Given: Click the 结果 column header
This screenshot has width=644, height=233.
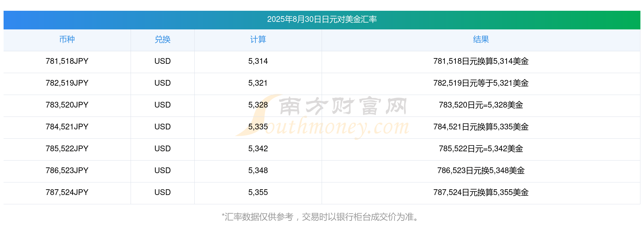Looking at the screenshot, I should 481,39.
